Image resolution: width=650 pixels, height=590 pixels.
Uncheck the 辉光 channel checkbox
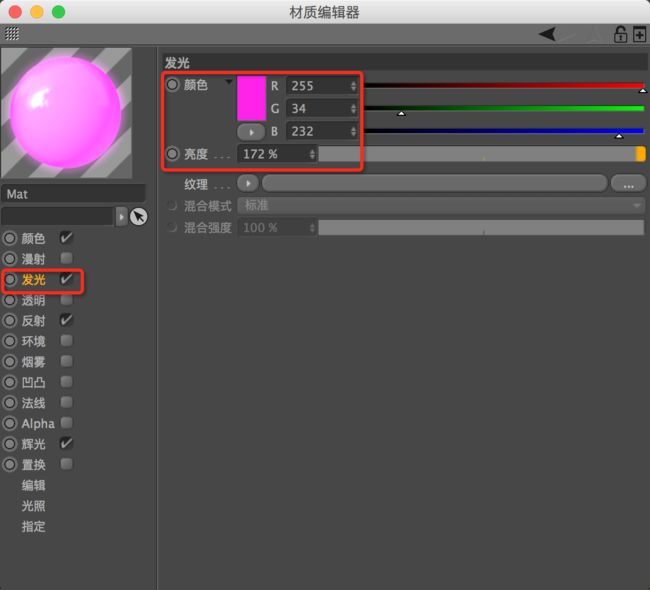[x=66, y=443]
